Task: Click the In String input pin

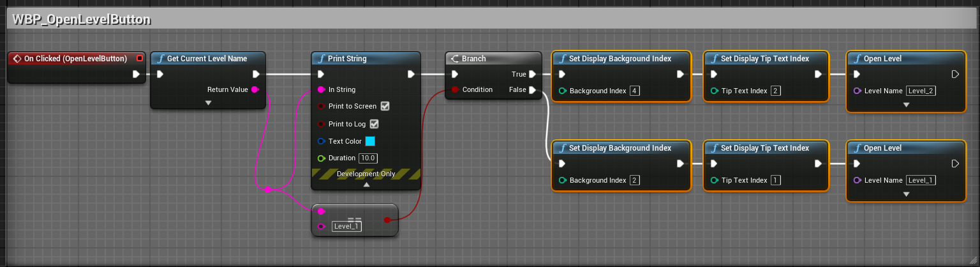Action: [x=321, y=89]
